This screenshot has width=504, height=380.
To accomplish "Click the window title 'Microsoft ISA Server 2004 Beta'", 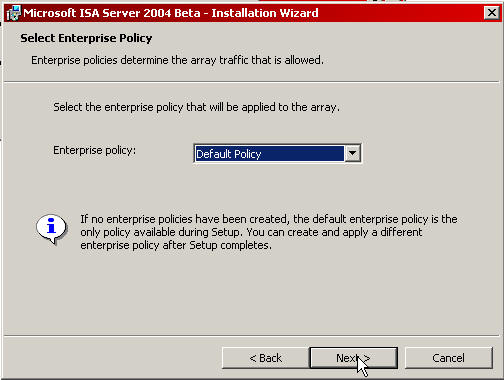I will pos(171,13).
